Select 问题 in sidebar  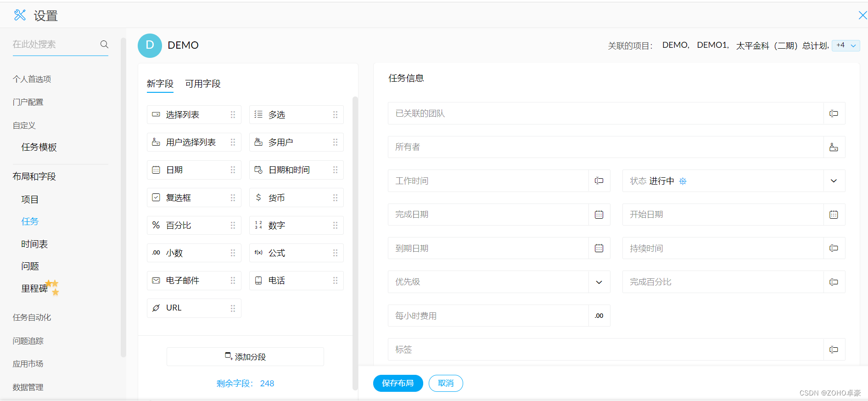point(30,266)
